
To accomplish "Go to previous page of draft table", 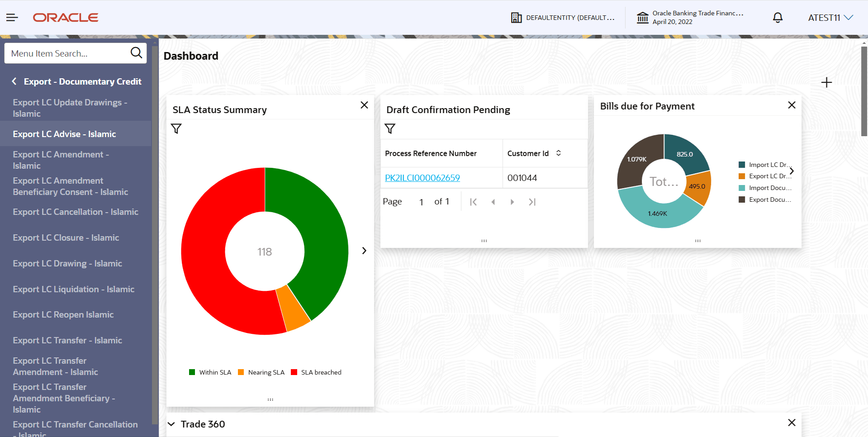I will coord(493,202).
